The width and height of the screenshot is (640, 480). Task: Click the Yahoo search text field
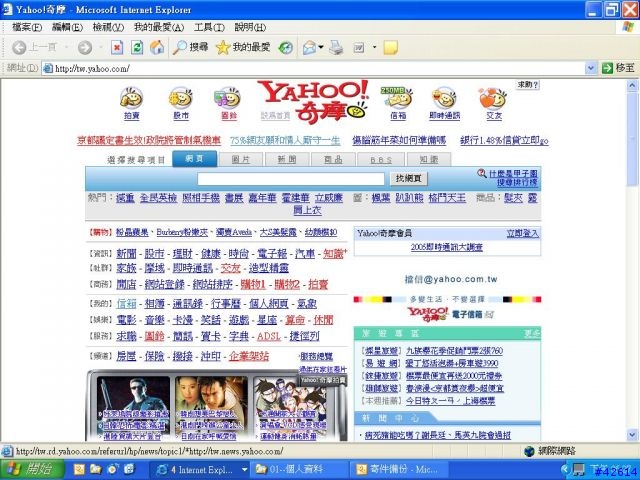point(291,178)
